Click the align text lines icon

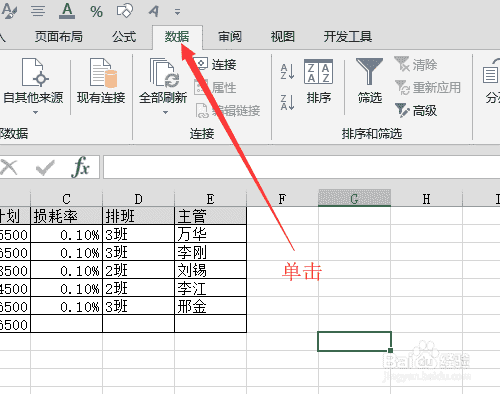coord(38,11)
